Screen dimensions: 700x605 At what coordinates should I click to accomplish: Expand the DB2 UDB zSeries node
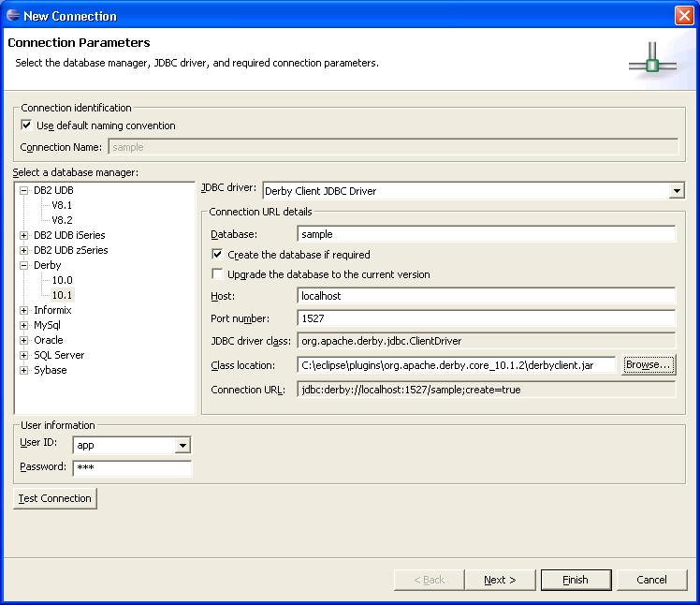24,250
